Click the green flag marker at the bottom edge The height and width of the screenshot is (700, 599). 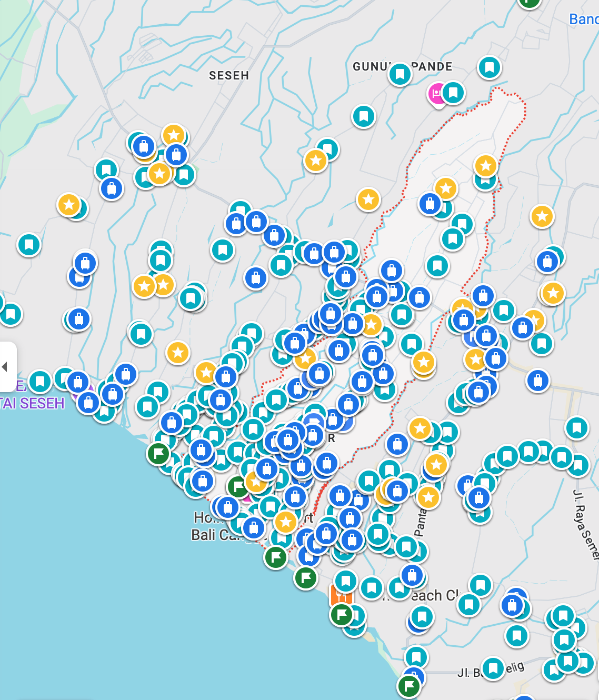[x=409, y=686]
